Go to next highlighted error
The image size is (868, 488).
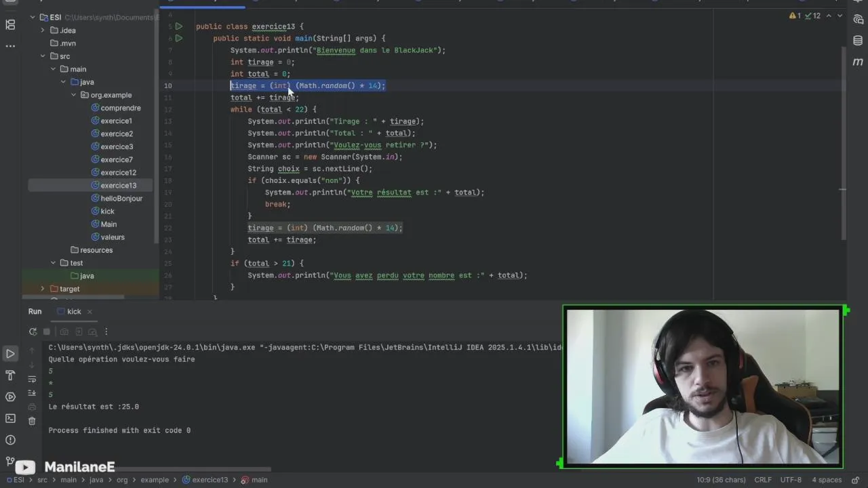coord(840,16)
